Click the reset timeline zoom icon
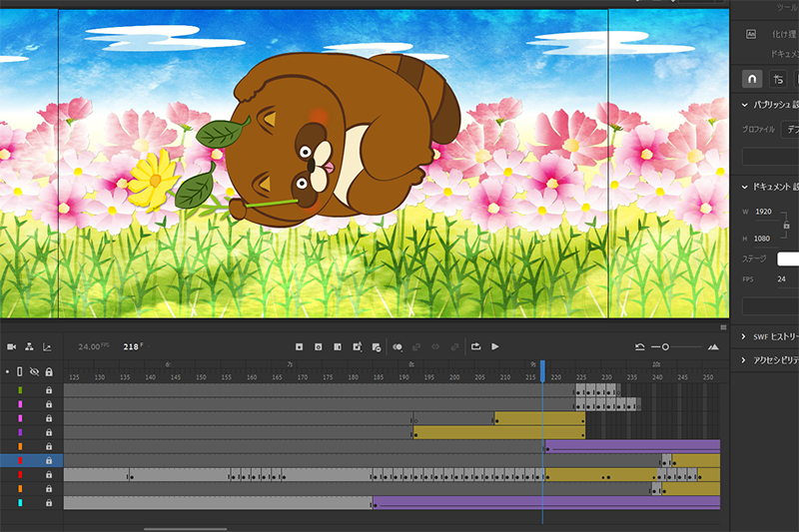799x532 pixels. point(639,346)
